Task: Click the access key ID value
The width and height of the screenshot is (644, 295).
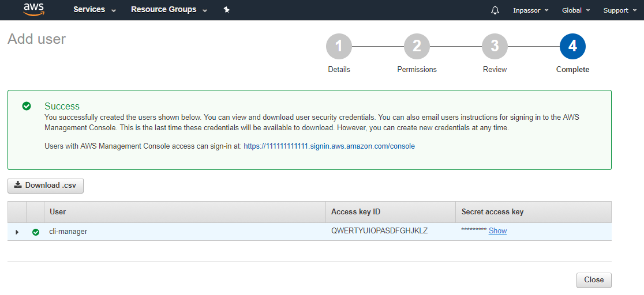Action: tap(379, 231)
